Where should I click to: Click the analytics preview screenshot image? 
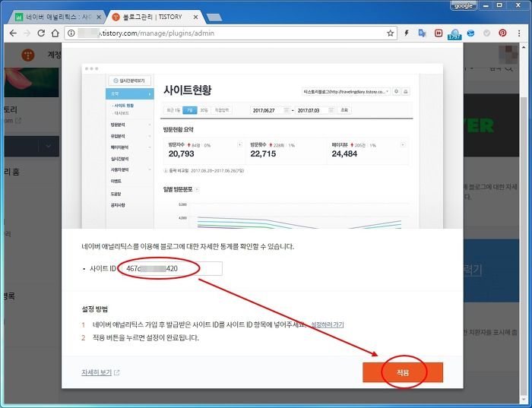point(262,146)
